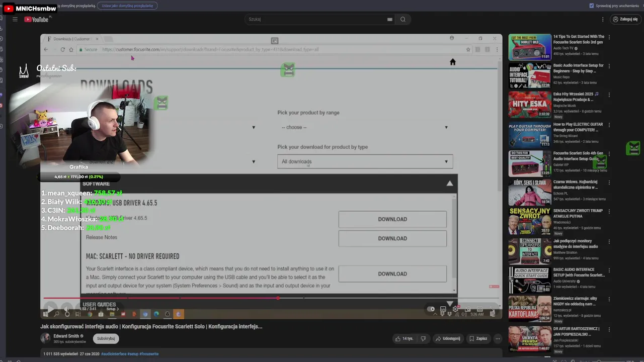This screenshot has height=362, width=644.
Task: Click the like button showing 14 tys.
Action: pos(405,338)
